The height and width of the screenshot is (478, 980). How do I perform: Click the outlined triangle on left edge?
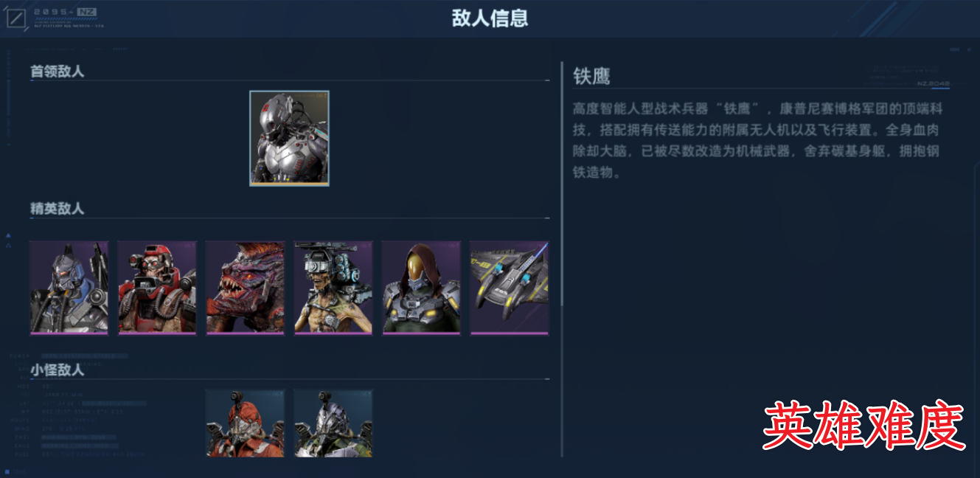pos(8,246)
